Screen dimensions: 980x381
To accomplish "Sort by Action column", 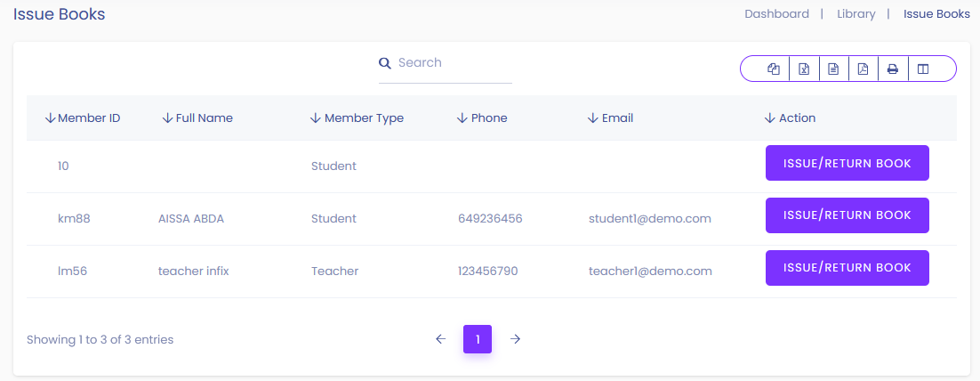I will point(790,118).
